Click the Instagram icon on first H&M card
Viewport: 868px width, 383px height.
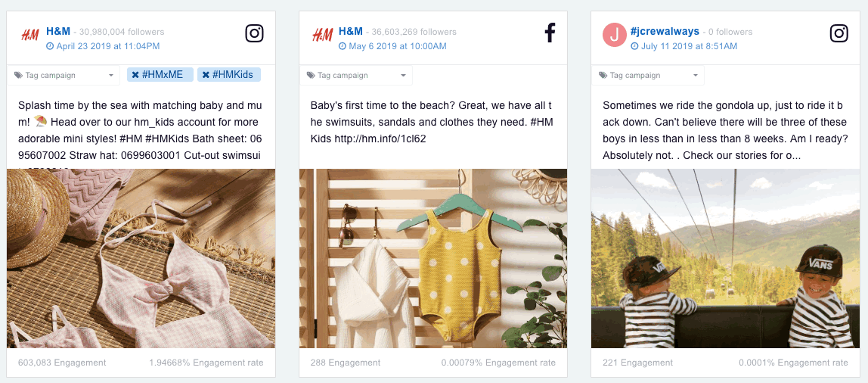(x=254, y=33)
